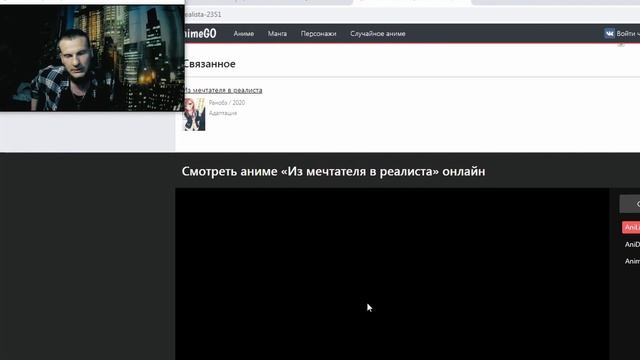This screenshot has height=360, width=640.
Task: Click the browser address bar
Action: click(412, 15)
